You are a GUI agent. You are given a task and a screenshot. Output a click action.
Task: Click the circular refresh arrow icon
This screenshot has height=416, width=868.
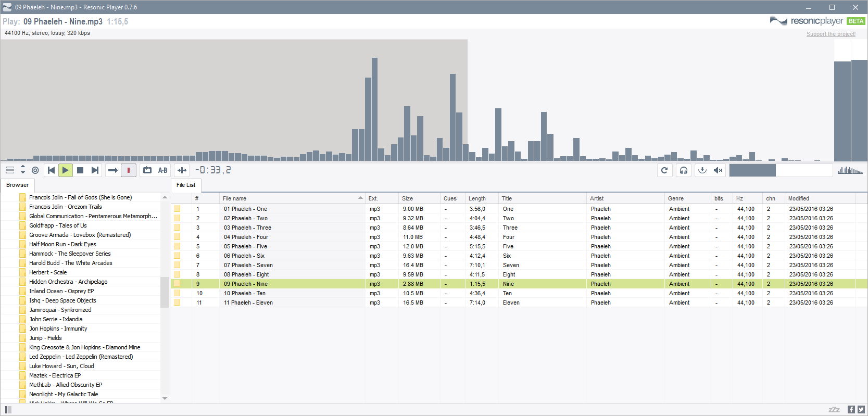[664, 170]
